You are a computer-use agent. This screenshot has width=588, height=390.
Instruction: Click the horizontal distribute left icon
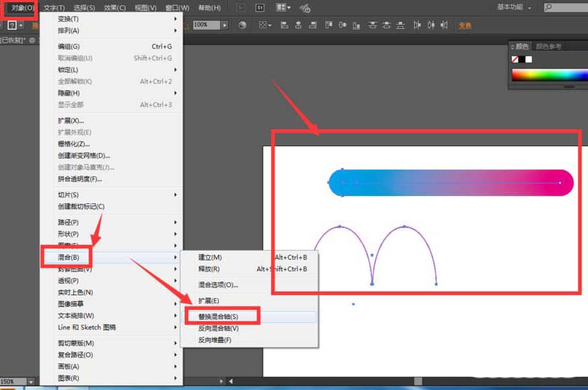coord(418,25)
